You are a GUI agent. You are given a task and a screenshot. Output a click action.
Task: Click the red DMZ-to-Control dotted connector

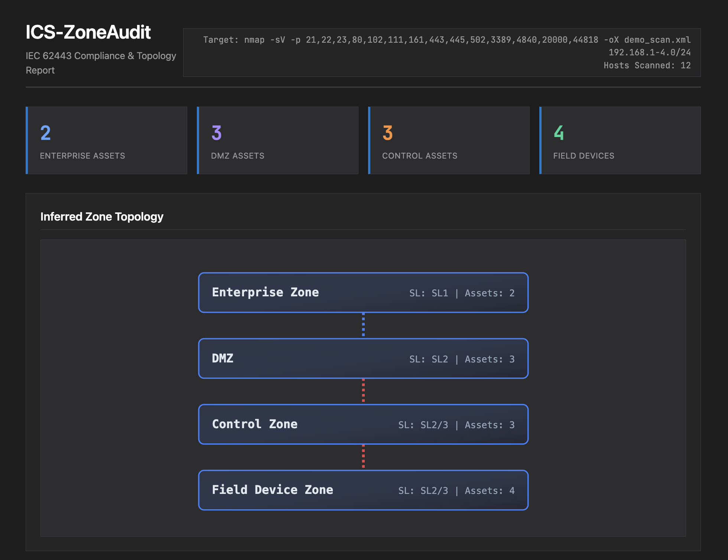(363, 391)
